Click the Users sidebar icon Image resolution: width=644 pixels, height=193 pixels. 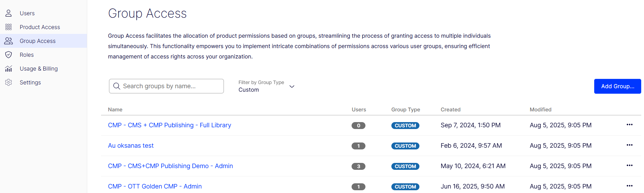click(9, 13)
